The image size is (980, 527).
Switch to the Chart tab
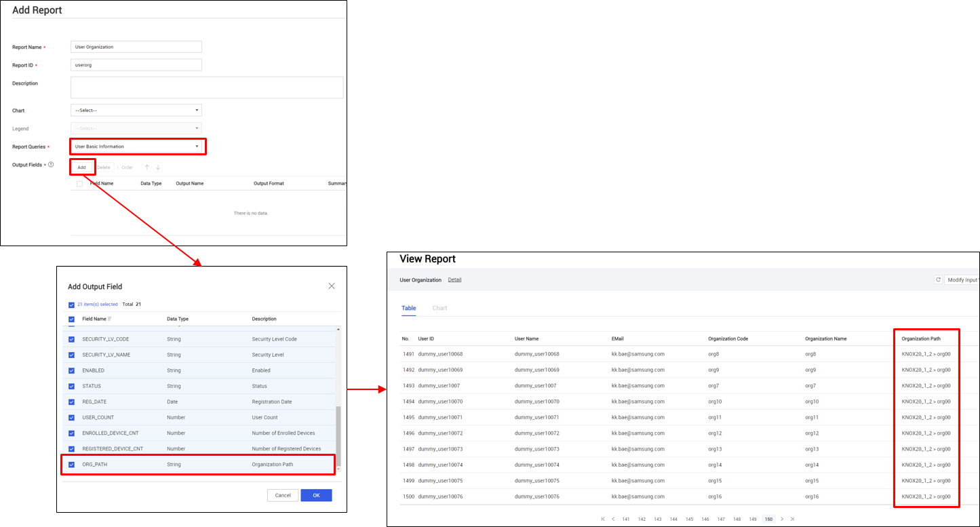[x=439, y=308]
